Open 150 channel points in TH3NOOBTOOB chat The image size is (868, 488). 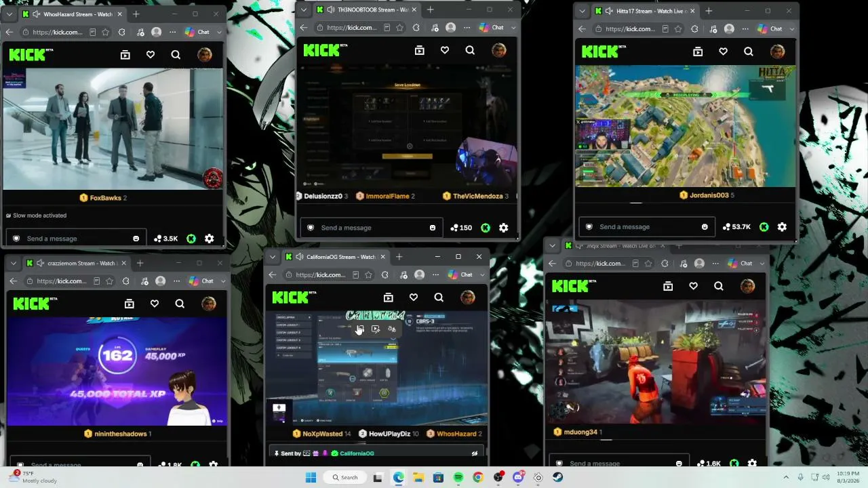point(460,228)
